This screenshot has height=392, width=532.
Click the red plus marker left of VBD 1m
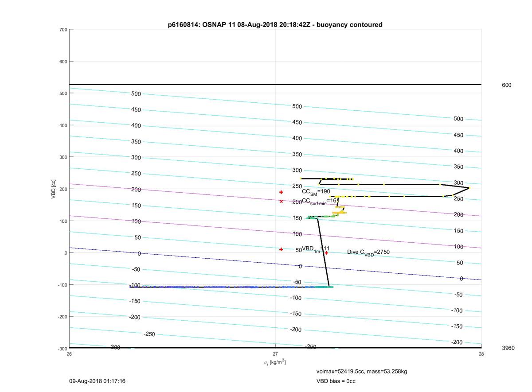pyautogui.click(x=281, y=249)
